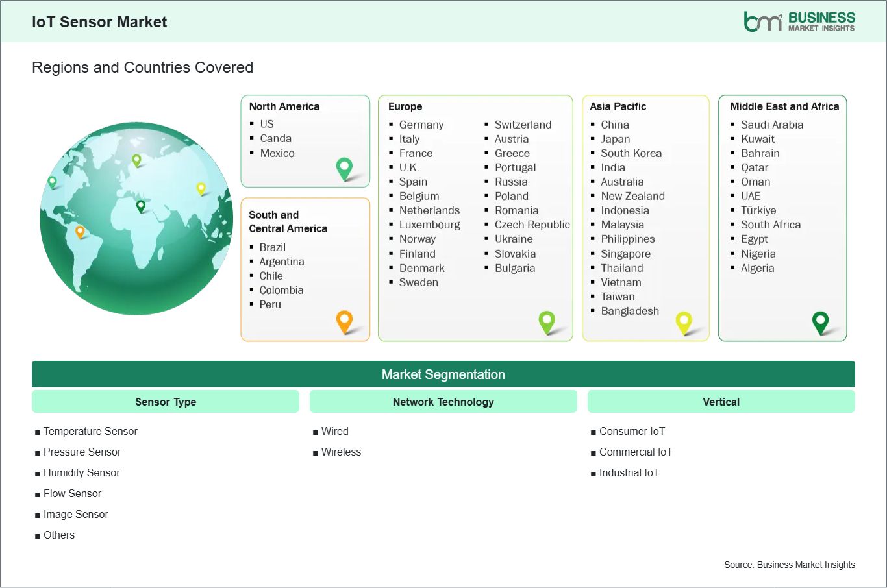Screen dimensions: 887x588
Task: Click Czech Republic in the Europe list
Action: pos(532,225)
